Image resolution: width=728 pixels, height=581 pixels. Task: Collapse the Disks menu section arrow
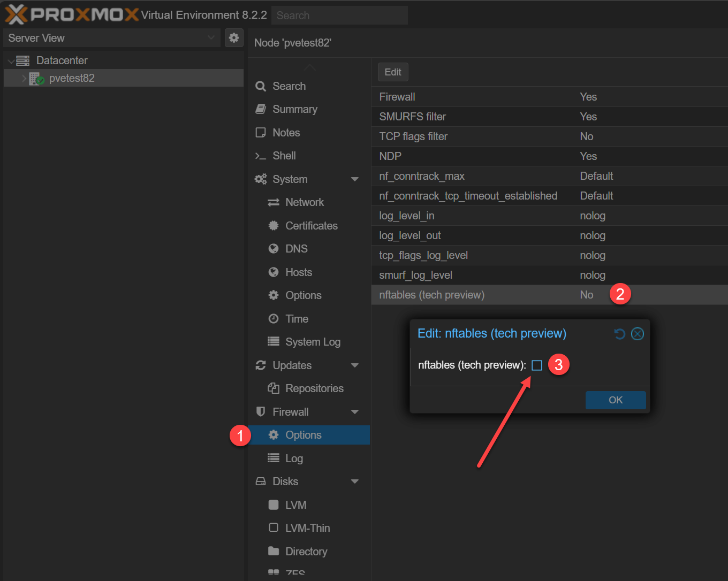pyautogui.click(x=355, y=481)
